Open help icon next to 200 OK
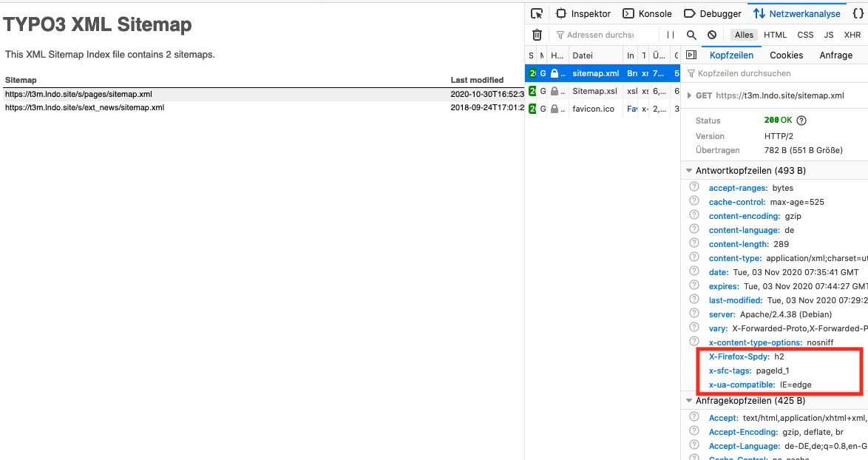Viewport: 868px width, 460px height. [x=801, y=120]
